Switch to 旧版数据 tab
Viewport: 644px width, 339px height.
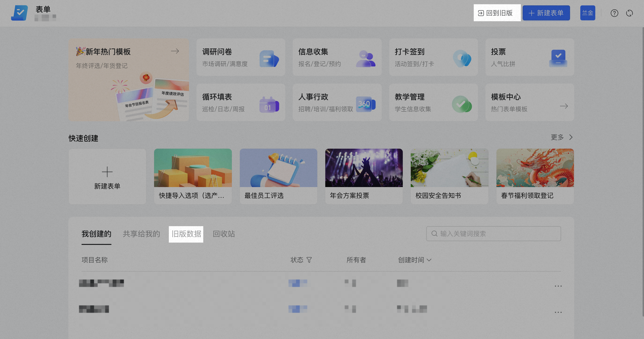186,234
